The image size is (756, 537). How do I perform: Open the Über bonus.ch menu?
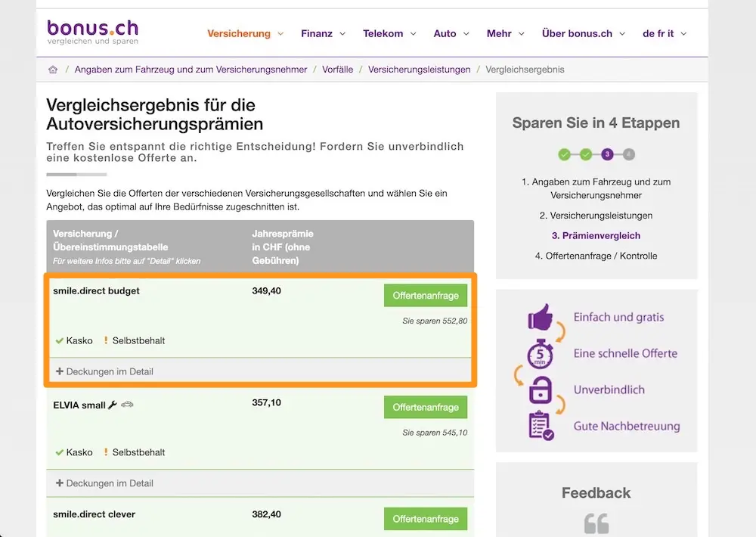point(584,33)
